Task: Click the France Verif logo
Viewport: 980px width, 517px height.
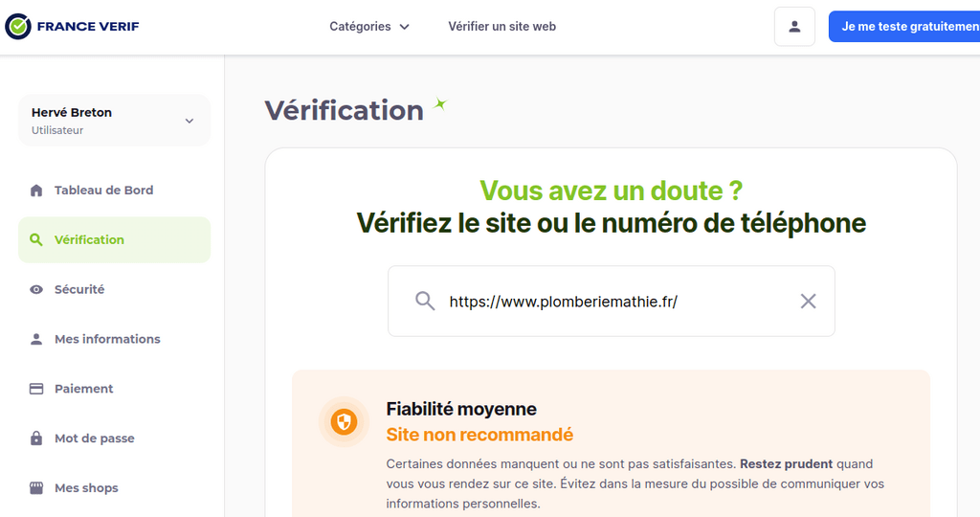Action: pyautogui.click(x=72, y=26)
